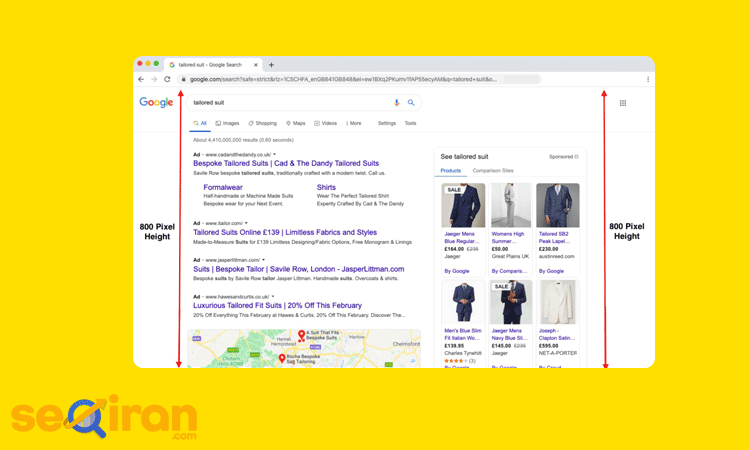Open search Tools
Image resolution: width=750 pixels, height=450 pixels.
pos(410,123)
